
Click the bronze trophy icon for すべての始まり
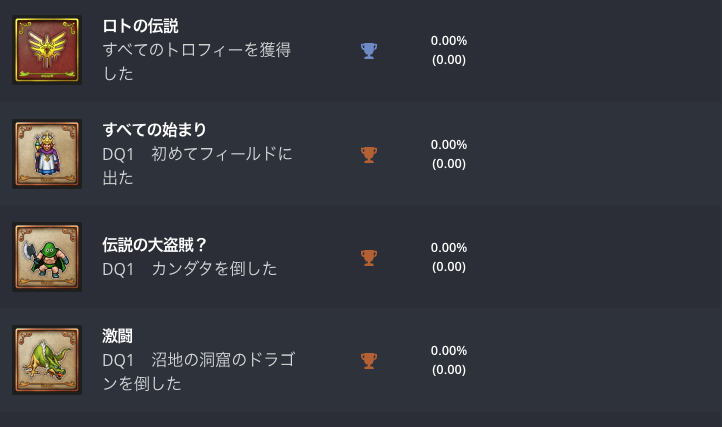pyautogui.click(x=369, y=154)
